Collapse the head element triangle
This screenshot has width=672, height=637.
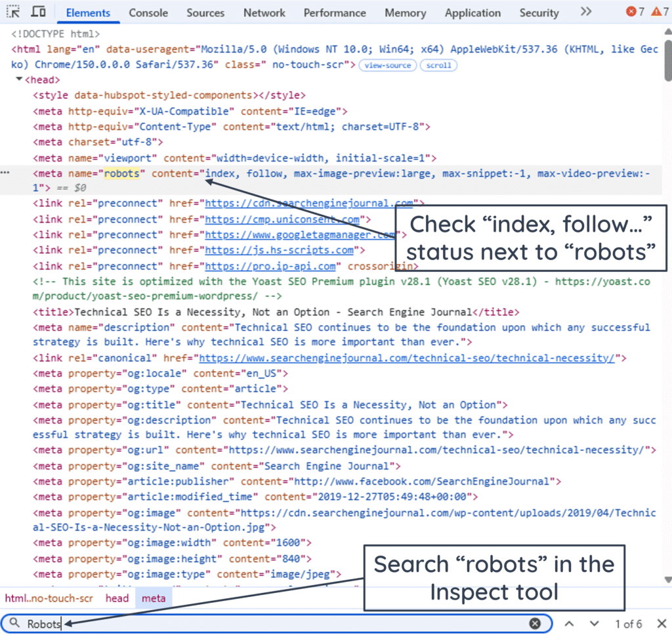pyautogui.click(x=19, y=79)
